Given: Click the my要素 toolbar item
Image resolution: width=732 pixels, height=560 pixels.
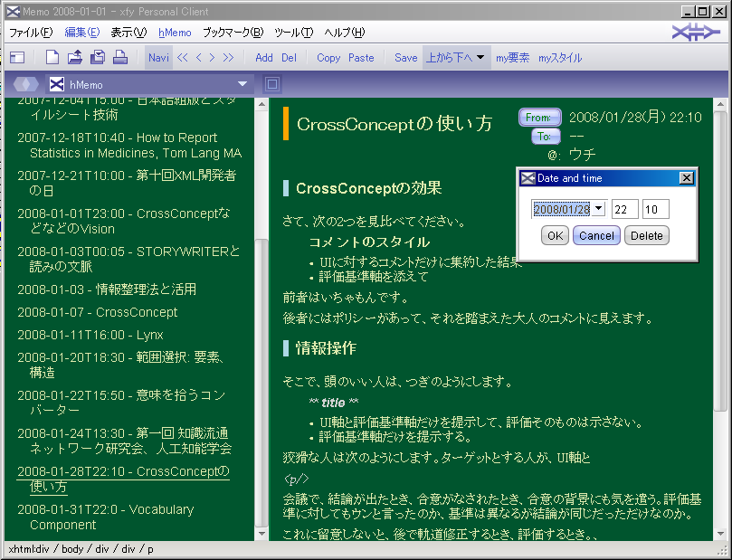Looking at the screenshot, I should [x=513, y=57].
